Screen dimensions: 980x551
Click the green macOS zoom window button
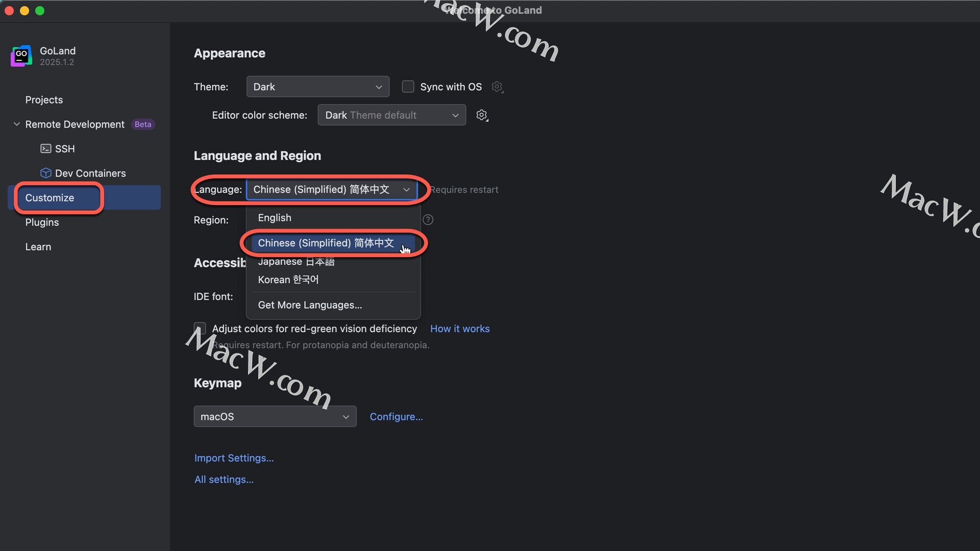pos(40,11)
